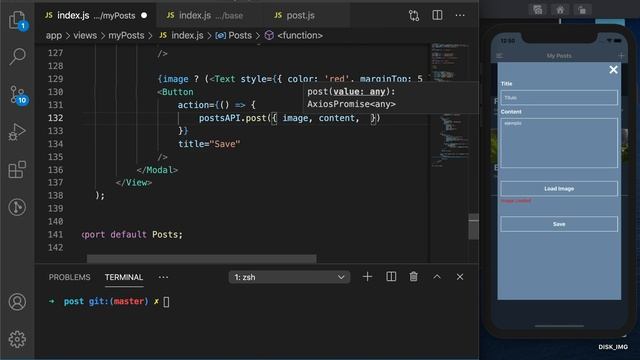Open the PROBLEMS panel tab

tap(69, 277)
